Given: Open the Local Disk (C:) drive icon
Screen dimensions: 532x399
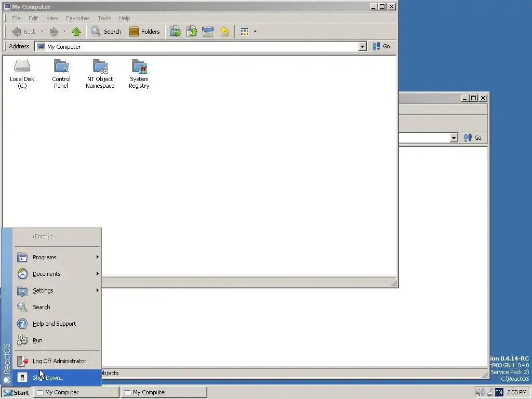Looking at the screenshot, I should [x=22, y=74].
